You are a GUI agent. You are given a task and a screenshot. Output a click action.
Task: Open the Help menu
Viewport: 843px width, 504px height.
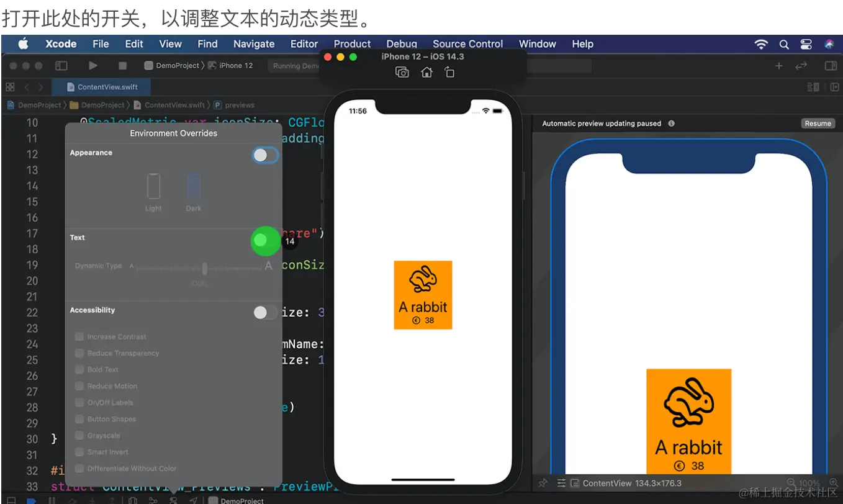[x=583, y=44]
